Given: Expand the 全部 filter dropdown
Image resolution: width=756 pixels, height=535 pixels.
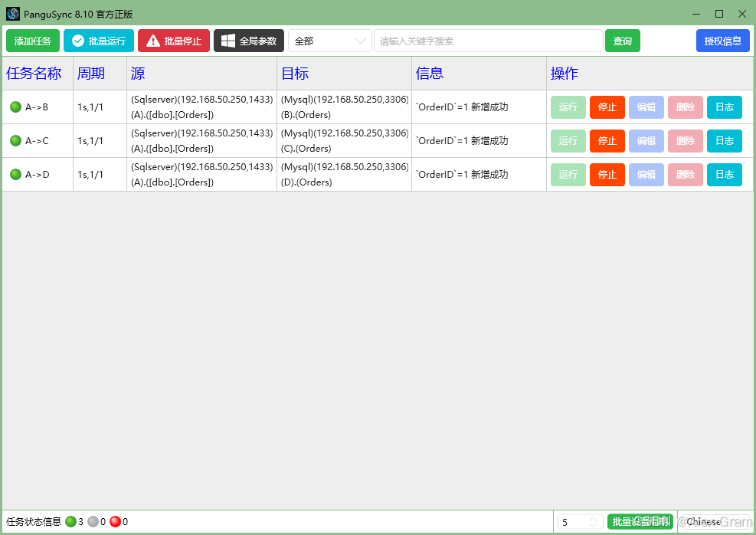Looking at the screenshot, I should coord(330,41).
